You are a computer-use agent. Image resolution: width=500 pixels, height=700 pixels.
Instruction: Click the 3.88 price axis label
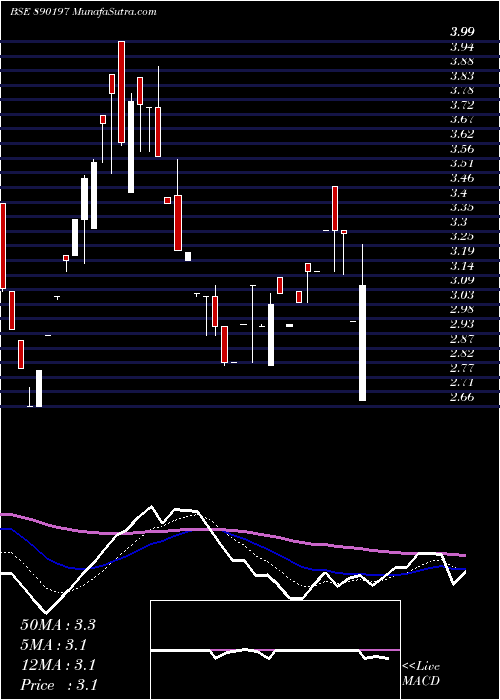462,61
